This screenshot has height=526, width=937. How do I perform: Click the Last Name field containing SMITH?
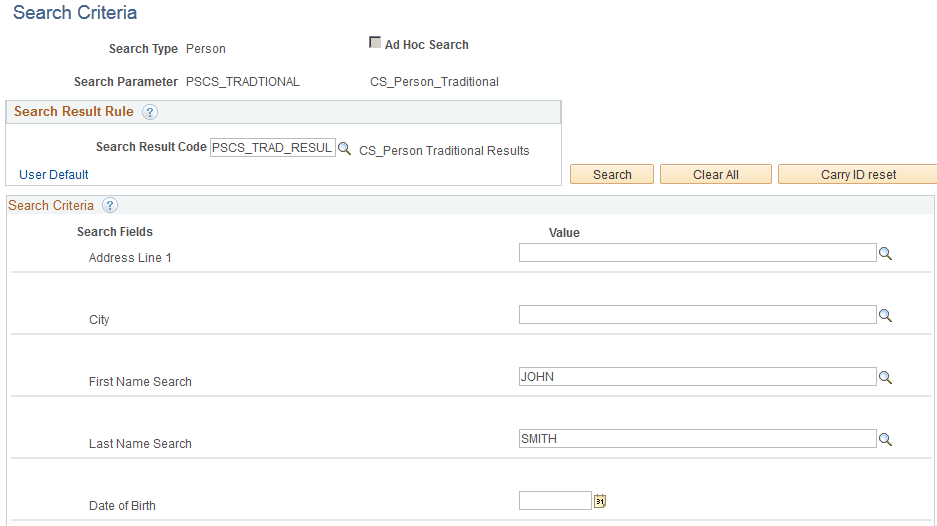point(697,439)
